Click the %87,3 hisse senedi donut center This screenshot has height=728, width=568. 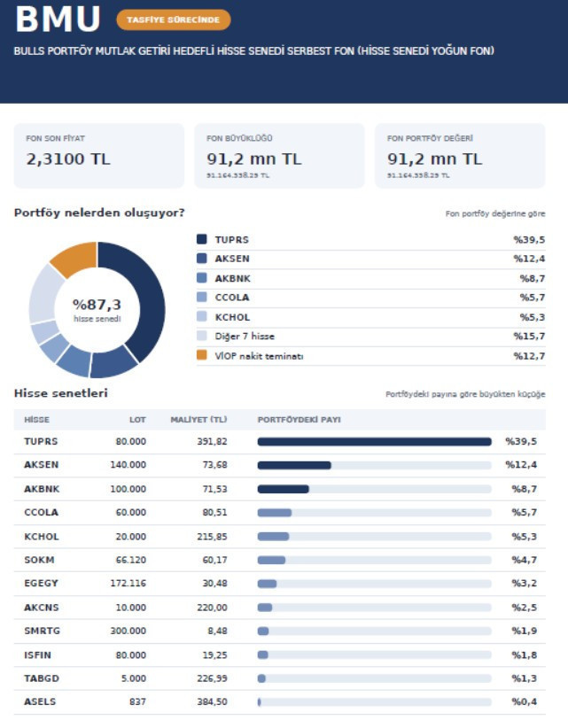pyautogui.click(x=97, y=310)
